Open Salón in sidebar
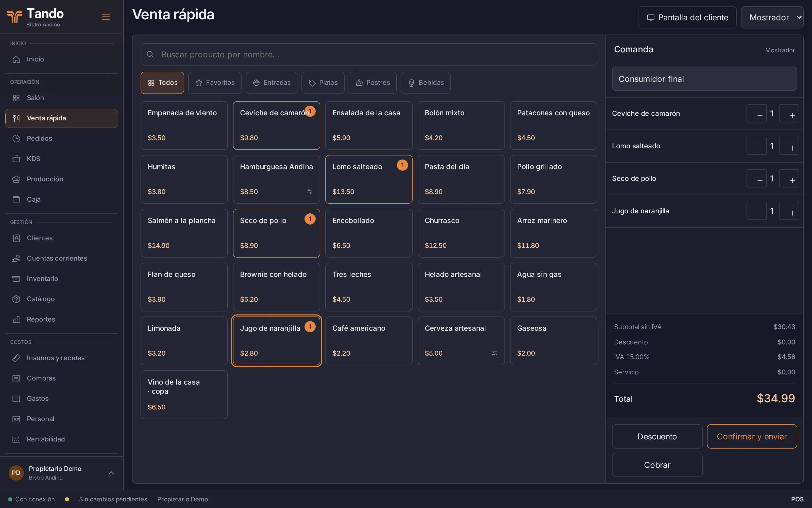 (x=62, y=98)
